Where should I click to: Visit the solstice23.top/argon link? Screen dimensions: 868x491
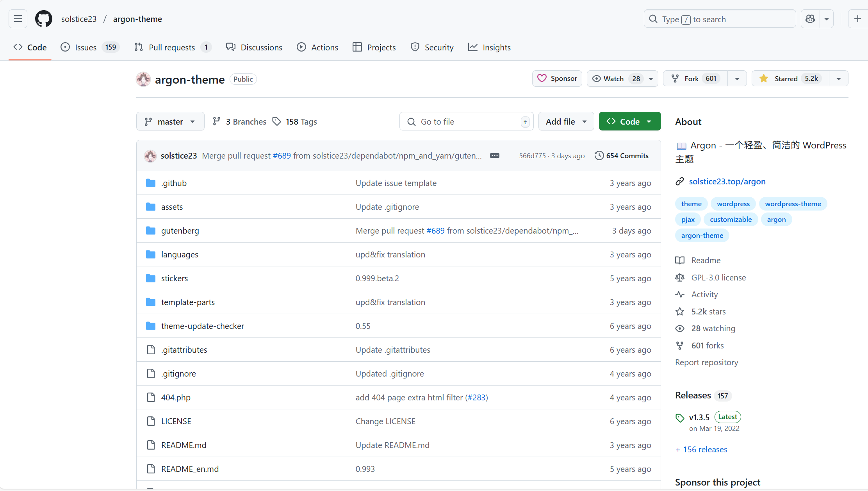click(727, 181)
